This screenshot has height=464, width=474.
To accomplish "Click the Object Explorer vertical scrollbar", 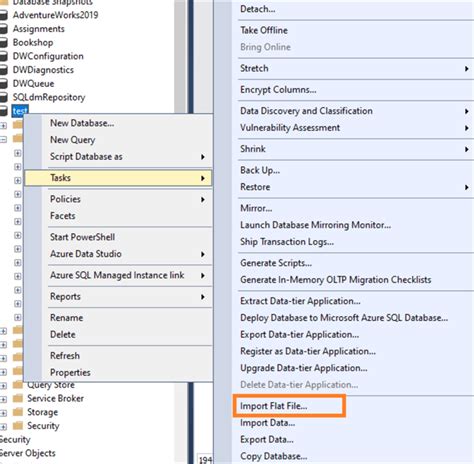I will [x=180, y=57].
